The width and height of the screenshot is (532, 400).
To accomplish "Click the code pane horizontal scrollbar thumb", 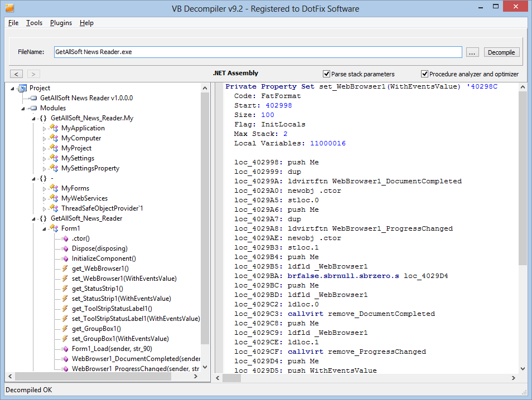I will coord(232,378).
